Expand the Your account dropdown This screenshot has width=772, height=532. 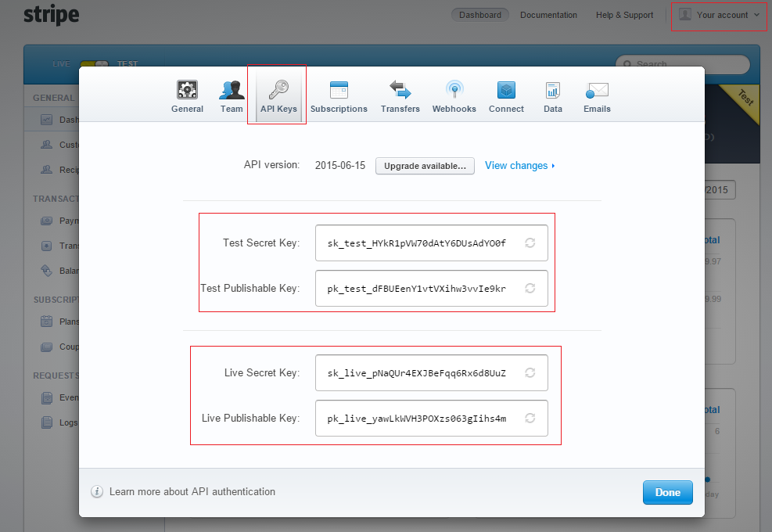point(719,15)
